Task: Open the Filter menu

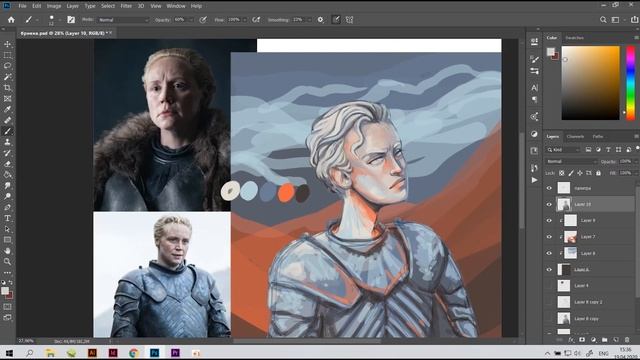Action: pyautogui.click(x=126, y=6)
